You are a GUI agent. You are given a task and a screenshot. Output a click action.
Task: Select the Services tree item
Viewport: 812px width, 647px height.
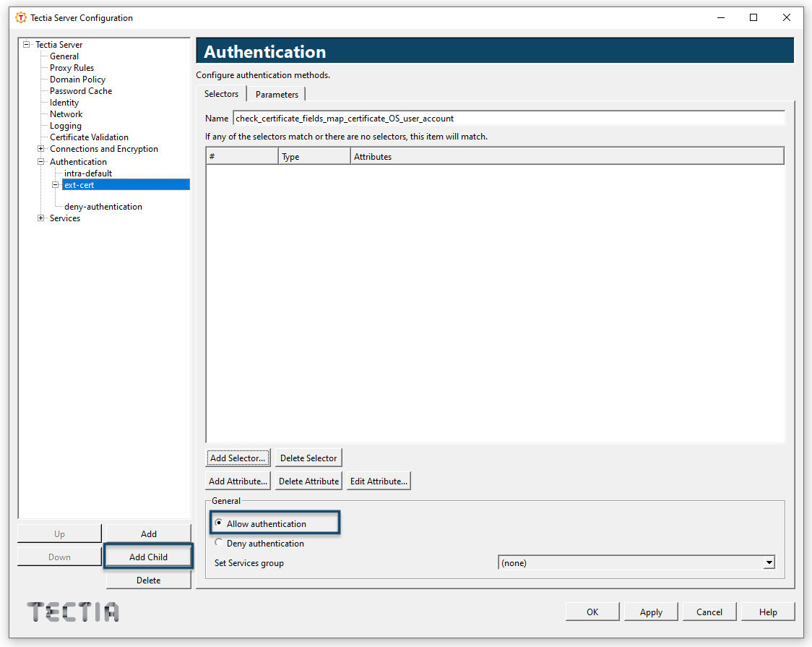pos(65,218)
